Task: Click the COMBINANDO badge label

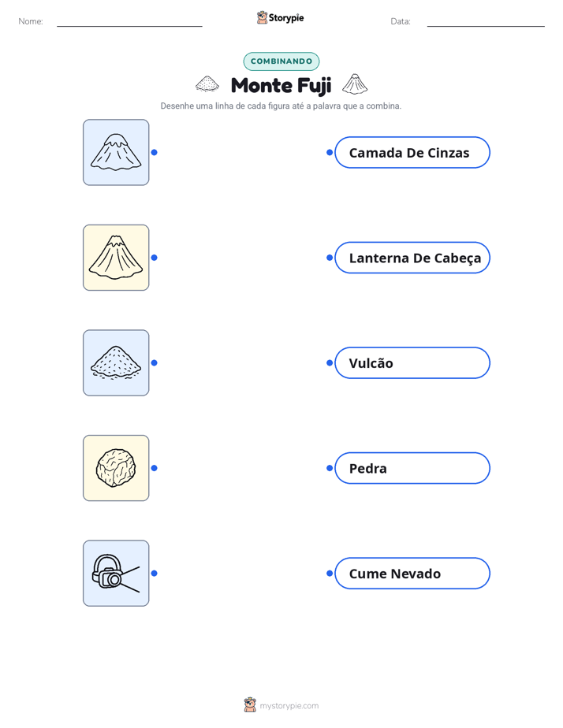Action: [x=281, y=61]
